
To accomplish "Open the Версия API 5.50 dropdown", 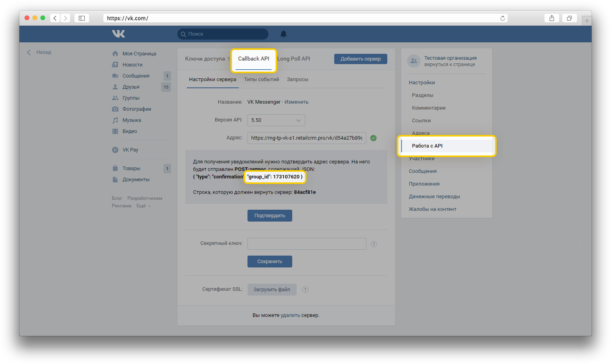I will tap(276, 120).
